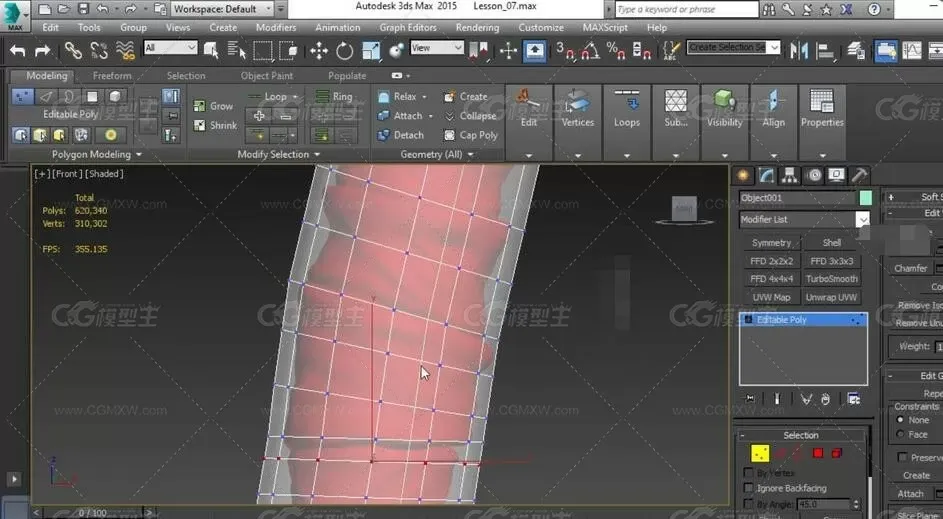The image size is (943, 519).
Task: Choose the Rectangular Selection Region tool
Action: coord(263,51)
